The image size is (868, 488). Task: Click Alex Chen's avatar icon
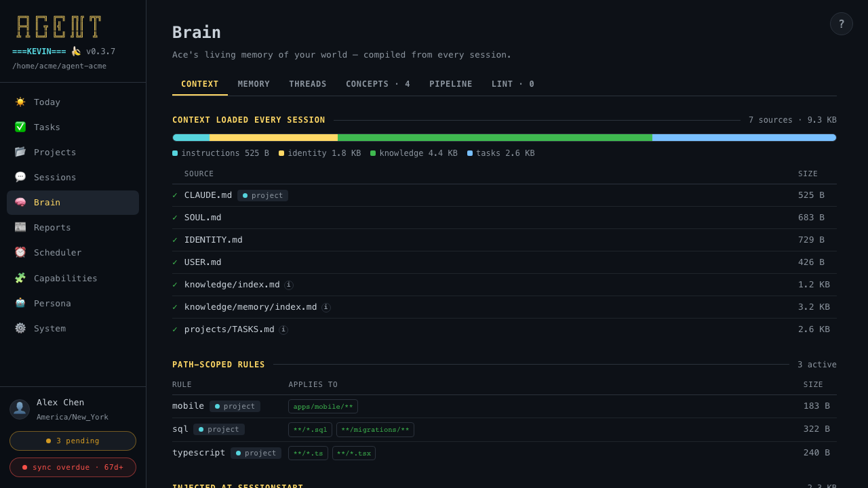[x=20, y=409]
